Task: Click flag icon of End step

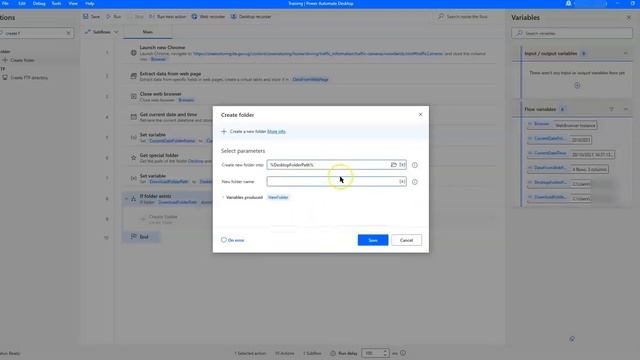Action: point(133,236)
